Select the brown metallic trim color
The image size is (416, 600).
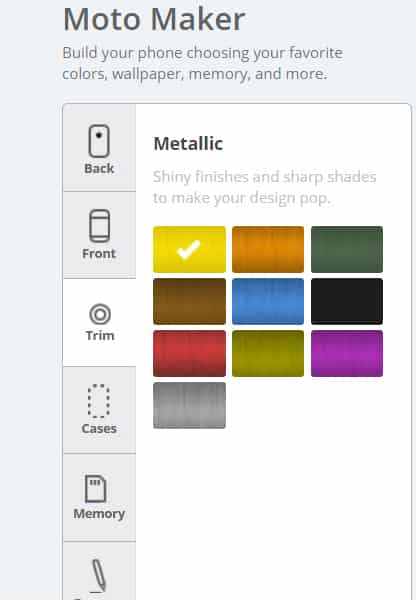(189, 302)
